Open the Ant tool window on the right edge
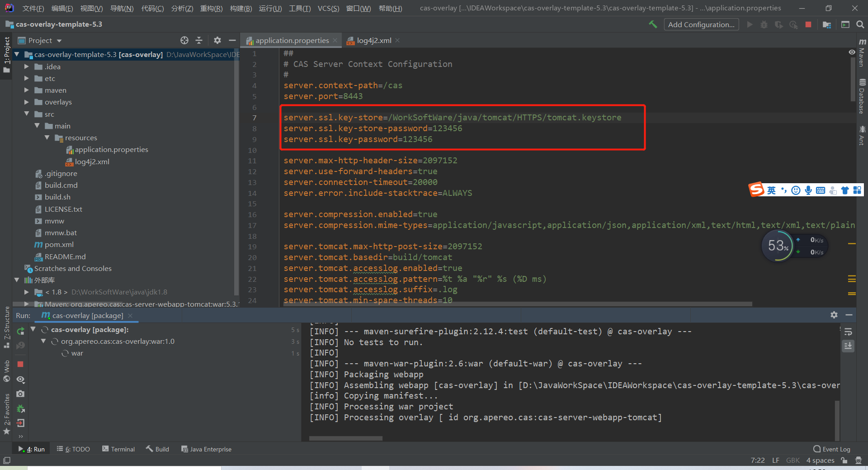 (862, 135)
